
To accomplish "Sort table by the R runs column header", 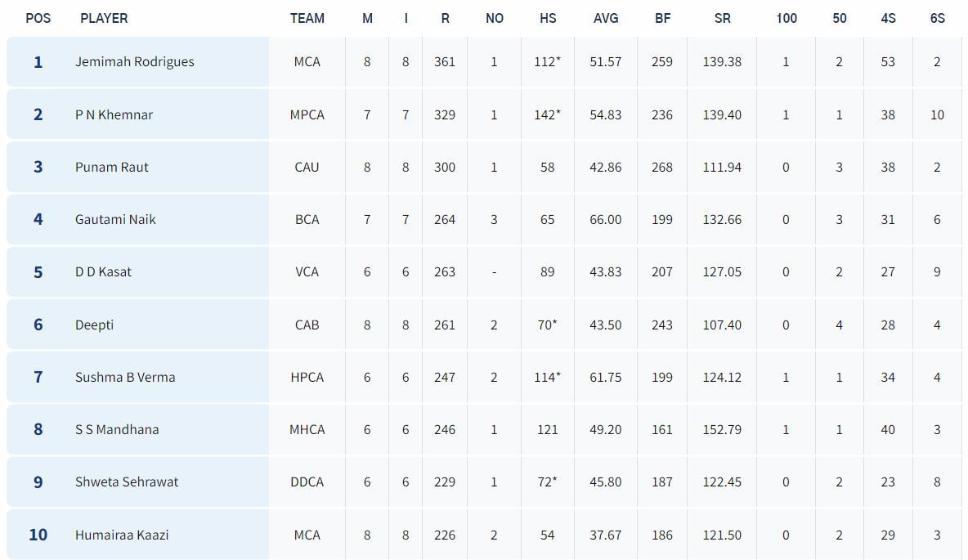I will tap(445, 18).
